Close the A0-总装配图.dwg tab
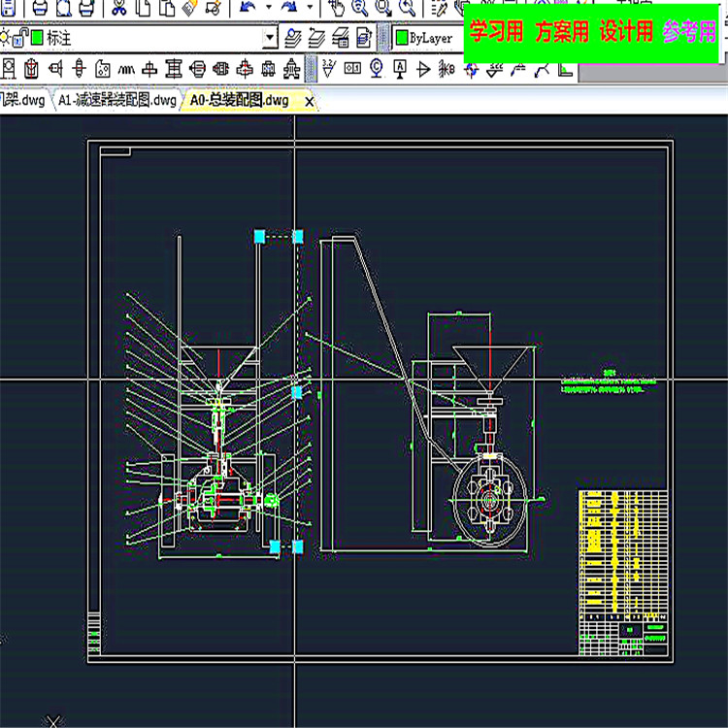The height and width of the screenshot is (728, 728). pos(310,101)
